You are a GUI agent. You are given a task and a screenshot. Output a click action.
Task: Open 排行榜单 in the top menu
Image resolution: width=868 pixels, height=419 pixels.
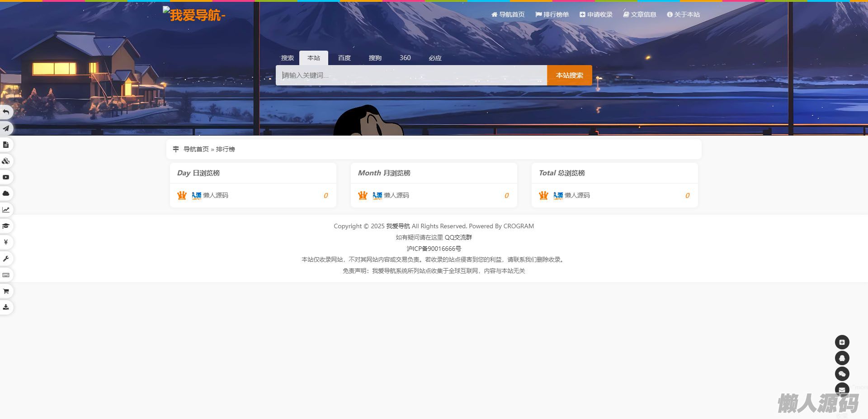click(552, 14)
